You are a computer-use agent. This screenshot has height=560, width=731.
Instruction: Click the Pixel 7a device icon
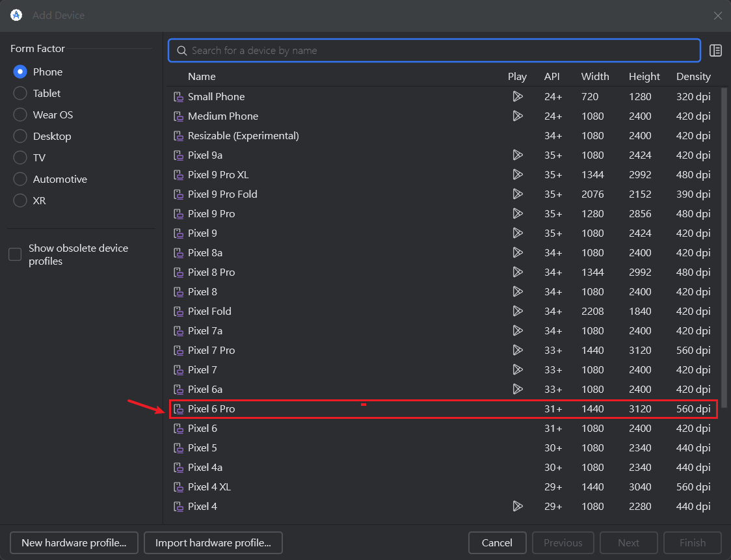178,331
